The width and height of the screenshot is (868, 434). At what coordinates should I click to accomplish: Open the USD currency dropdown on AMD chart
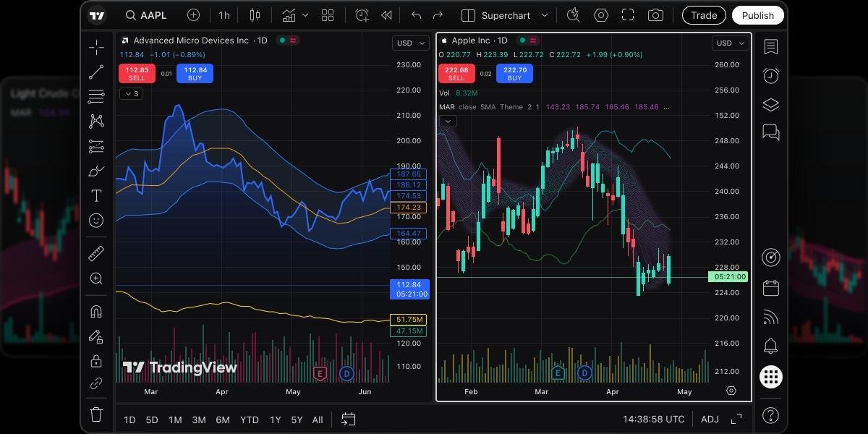tap(409, 43)
